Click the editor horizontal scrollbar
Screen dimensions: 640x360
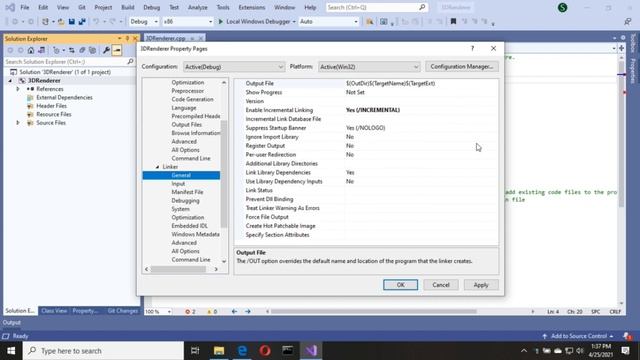click(373, 311)
